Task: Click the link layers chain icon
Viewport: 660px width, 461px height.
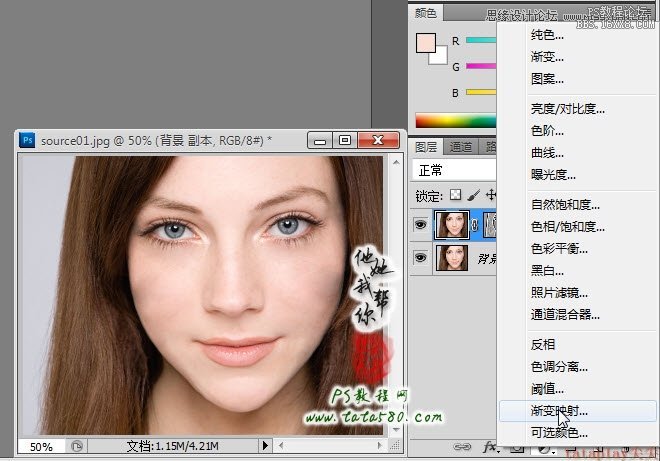Action: click(462, 447)
